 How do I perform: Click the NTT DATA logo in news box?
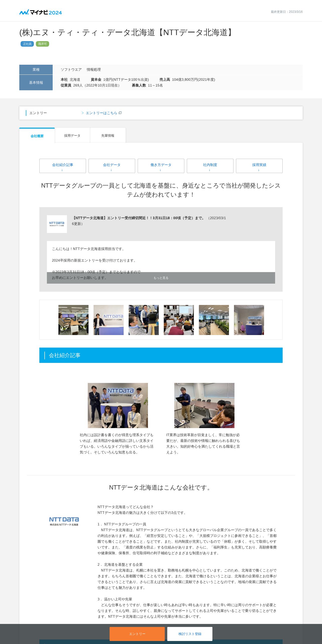[x=57, y=224]
